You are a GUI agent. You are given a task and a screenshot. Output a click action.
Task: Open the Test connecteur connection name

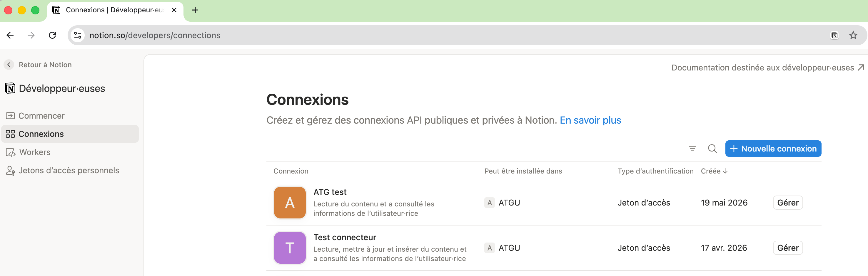(345, 237)
